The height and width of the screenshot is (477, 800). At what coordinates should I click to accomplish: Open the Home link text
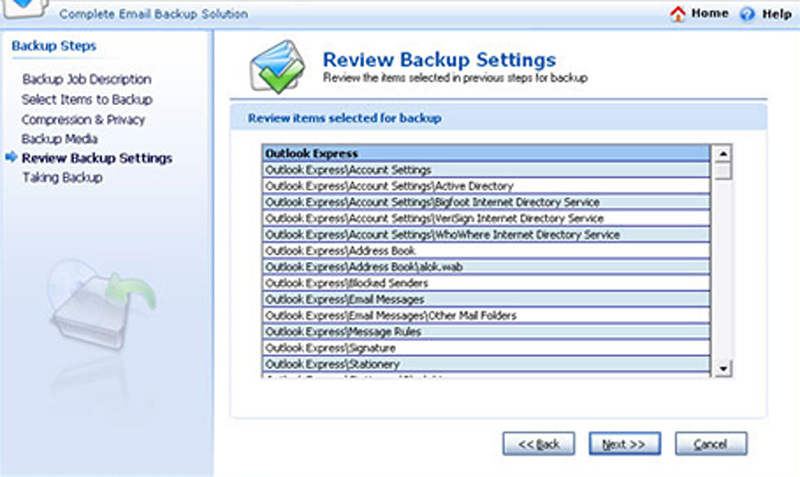[x=710, y=13]
